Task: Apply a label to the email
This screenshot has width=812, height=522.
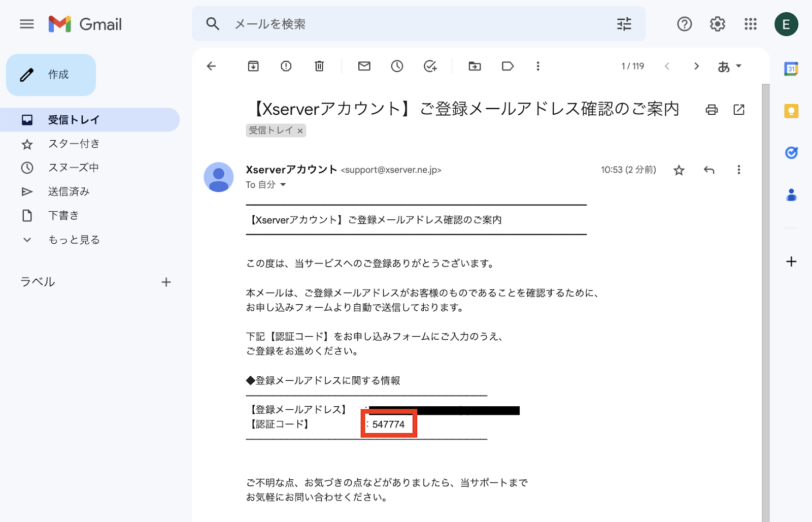Action: [507, 66]
